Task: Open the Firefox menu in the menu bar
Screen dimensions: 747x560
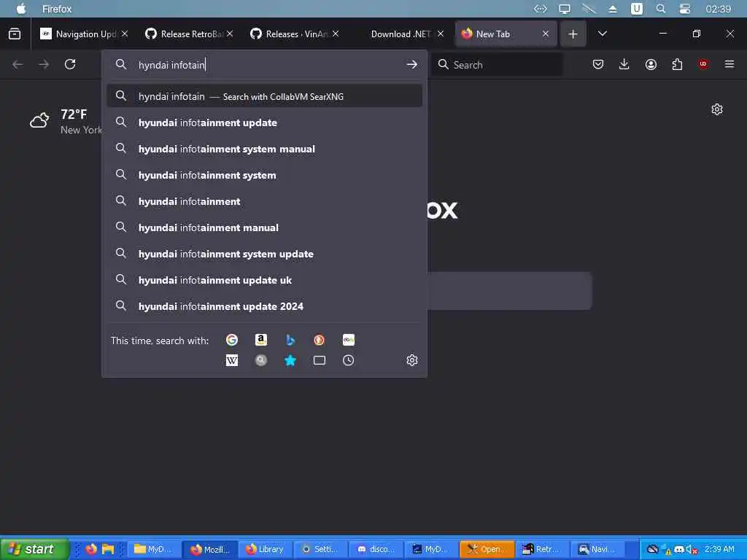Action: click(57, 9)
